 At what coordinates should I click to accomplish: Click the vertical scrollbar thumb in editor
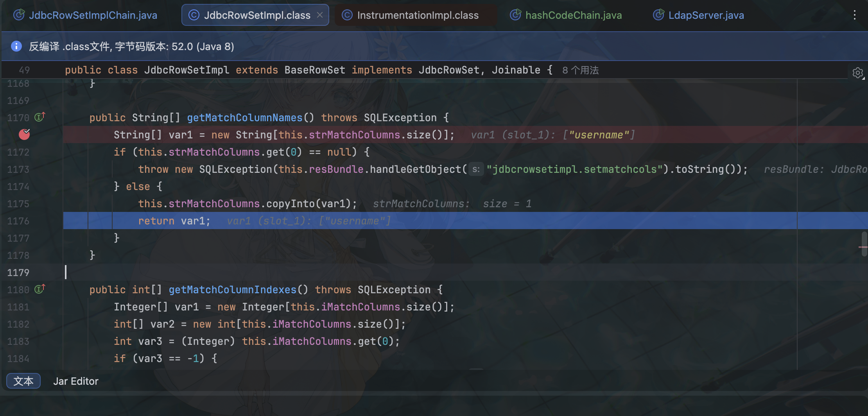[x=864, y=244]
